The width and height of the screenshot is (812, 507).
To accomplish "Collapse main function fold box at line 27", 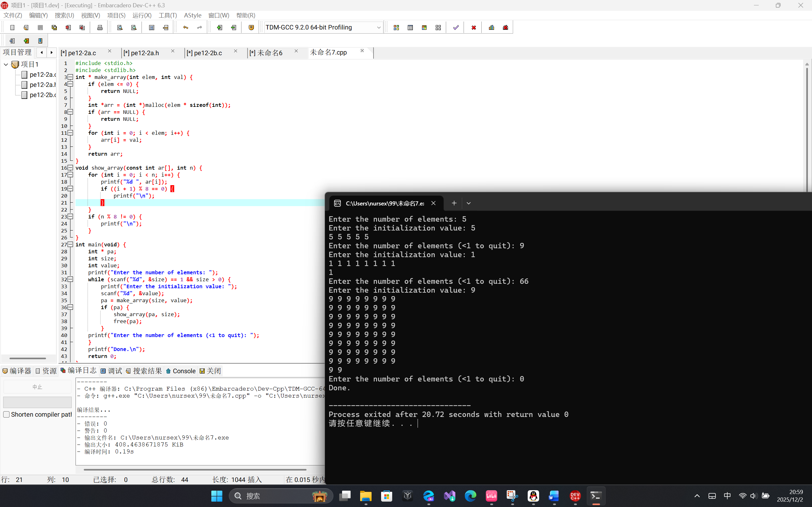I will [x=70, y=244].
